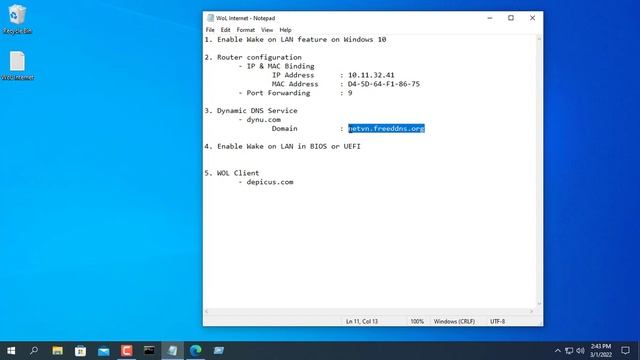Click the highlighted netvn.freeddns.org domain text
The image size is (640, 360).
(x=386, y=128)
